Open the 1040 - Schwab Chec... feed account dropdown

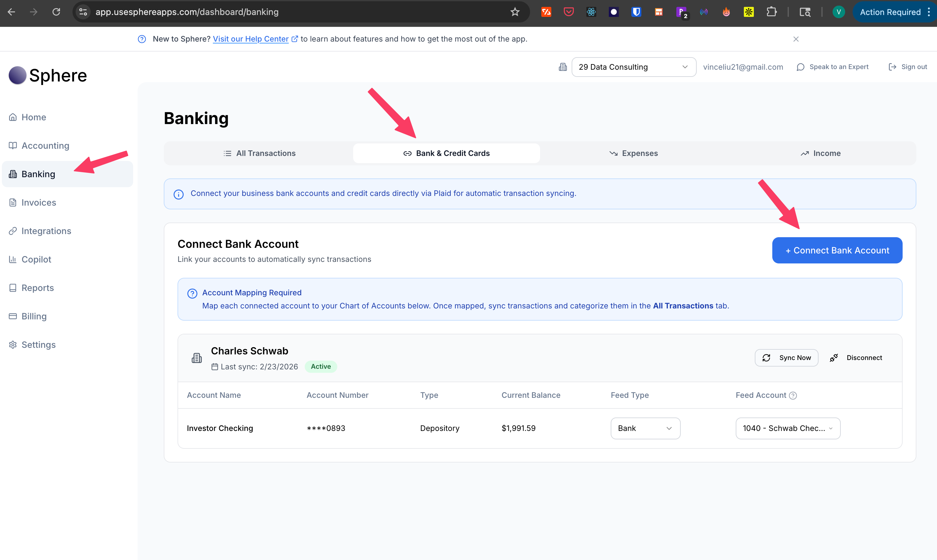pos(788,428)
